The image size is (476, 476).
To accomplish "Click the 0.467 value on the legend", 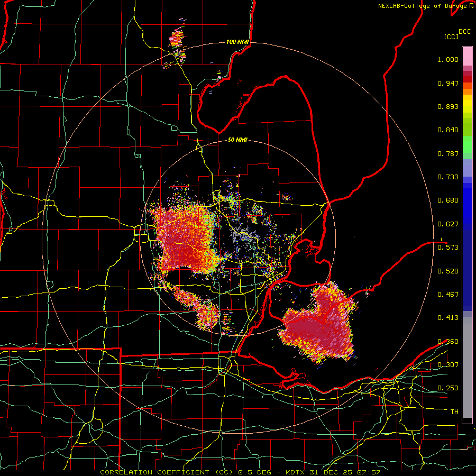I will click(448, 295).
